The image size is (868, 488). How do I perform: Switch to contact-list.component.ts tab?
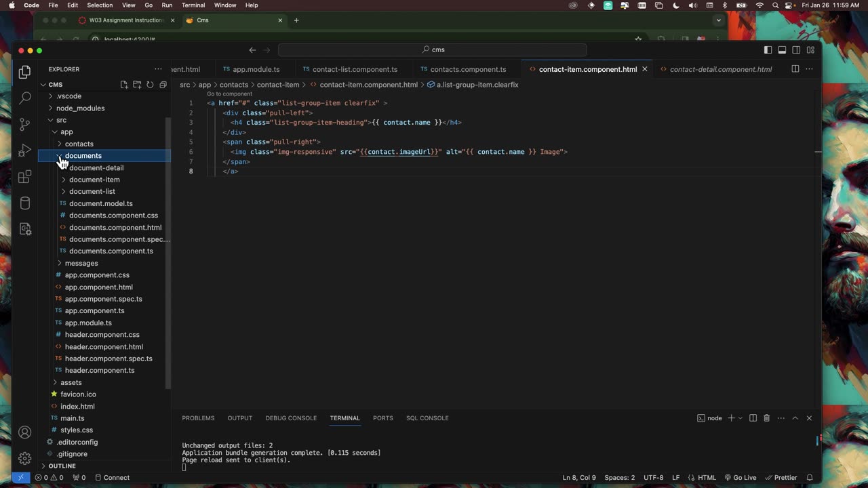click(355, 69)
